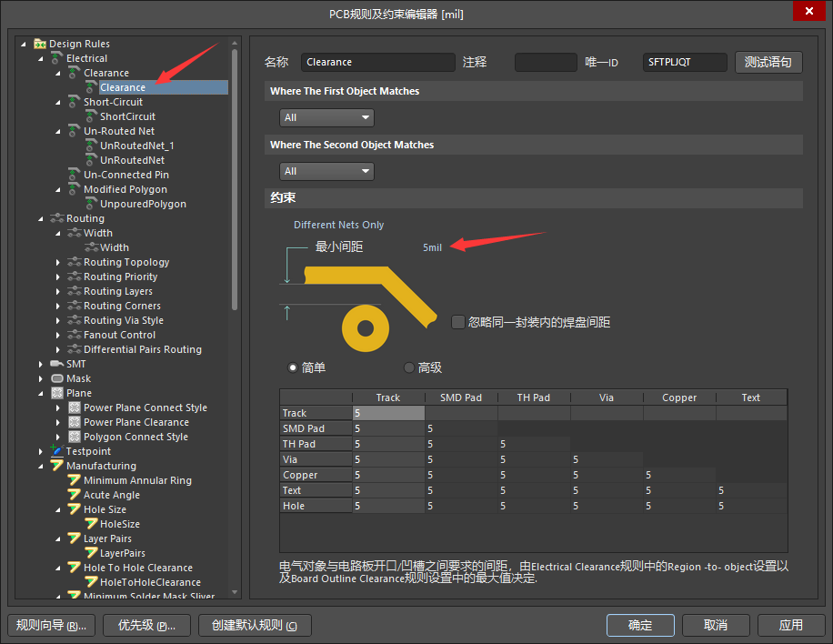Click the Testpoint category icon
The width and height of the screenshot is (833, 644).
point(57,450)
